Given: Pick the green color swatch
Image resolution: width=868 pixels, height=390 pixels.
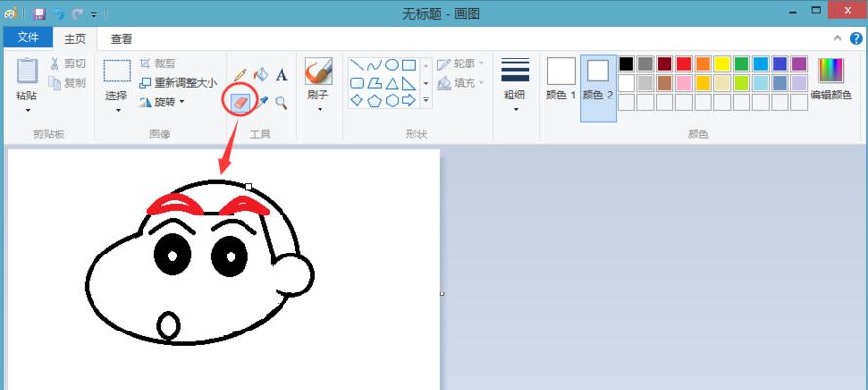Looking at the screenshot, I should click(x=741, y=63).
